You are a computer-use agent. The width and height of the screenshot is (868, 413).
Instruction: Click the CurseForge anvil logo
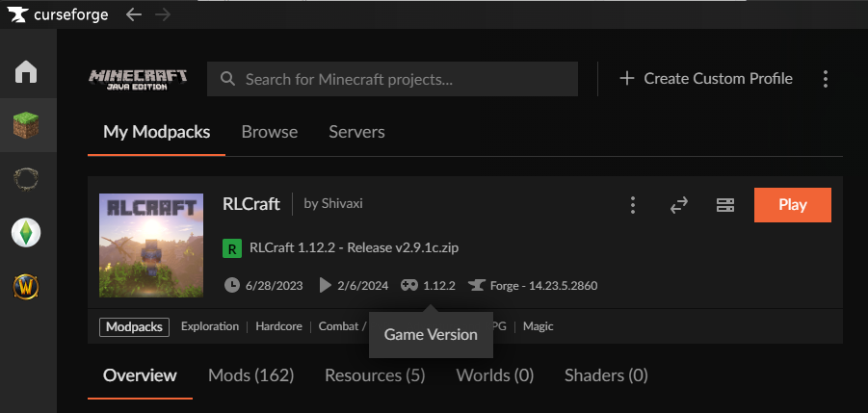17,14
